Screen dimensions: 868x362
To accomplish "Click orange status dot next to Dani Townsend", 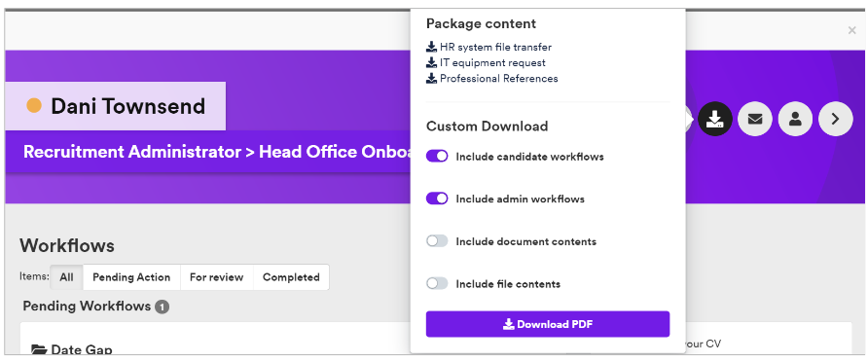I will pyautogui.click(x=34, y=106).
